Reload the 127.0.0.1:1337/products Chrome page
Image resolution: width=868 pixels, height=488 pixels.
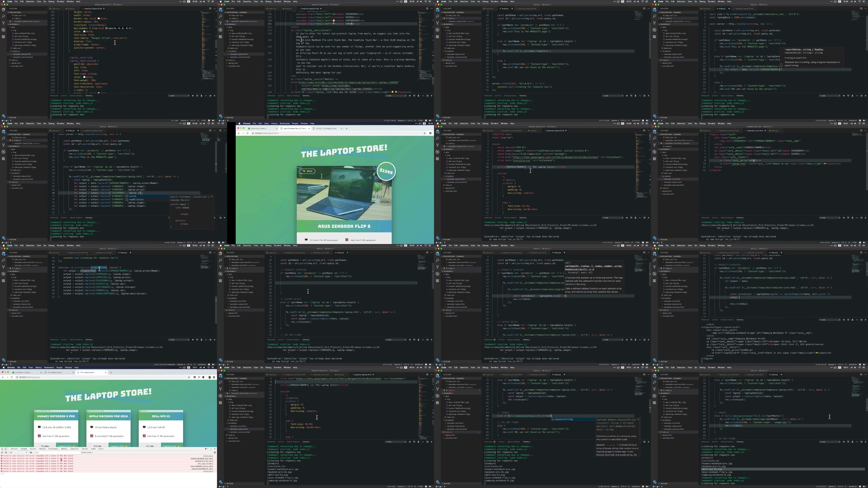pos(12,377)
